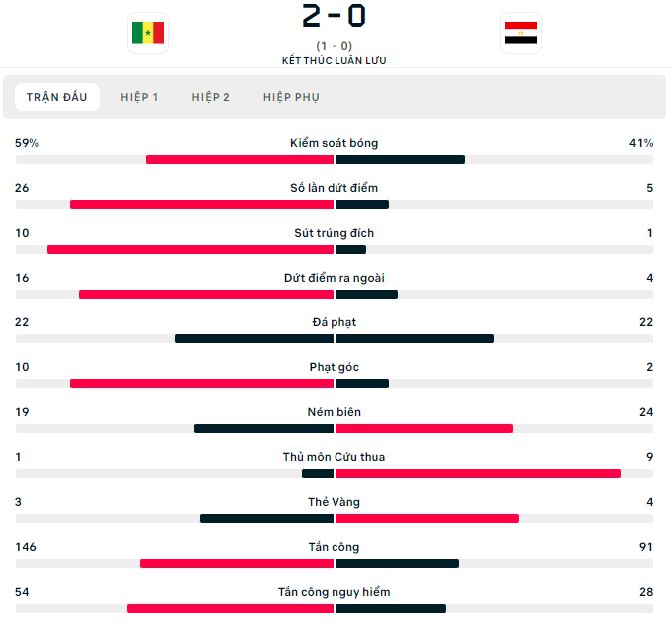Click the (1 - 0) halftime score
Image resolution: width=672 pixels, height=626 pixels.
pos(334,46)
